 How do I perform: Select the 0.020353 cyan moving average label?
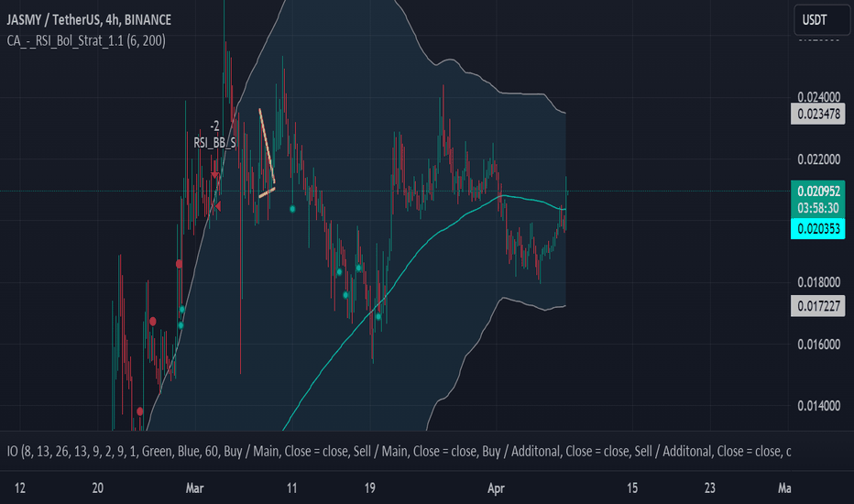coord(818,228)
